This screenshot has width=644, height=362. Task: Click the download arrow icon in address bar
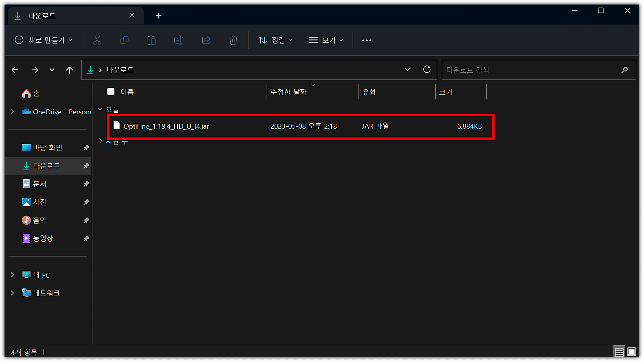click(90, 70)
